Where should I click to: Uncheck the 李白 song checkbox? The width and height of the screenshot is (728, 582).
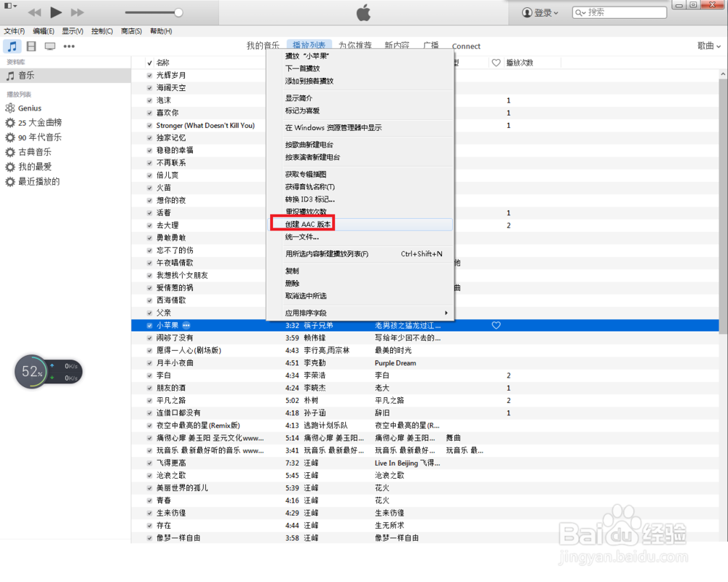[x=149, y=375]
